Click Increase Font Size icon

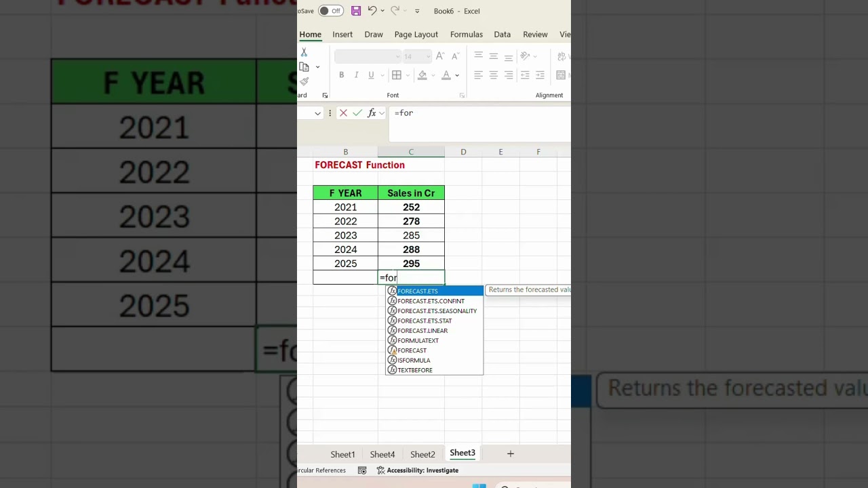click(440, 56)
